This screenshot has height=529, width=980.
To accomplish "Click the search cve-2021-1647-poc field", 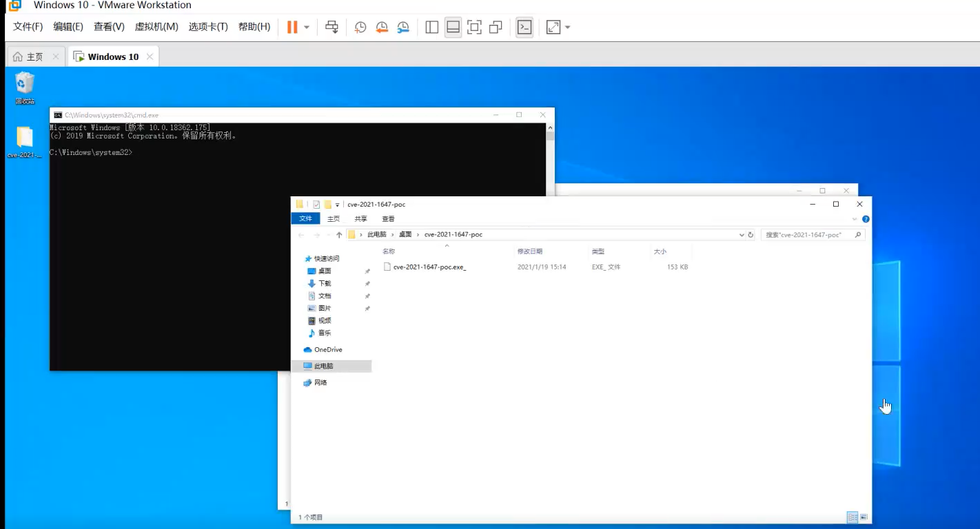I will click(x=813, y=235).
